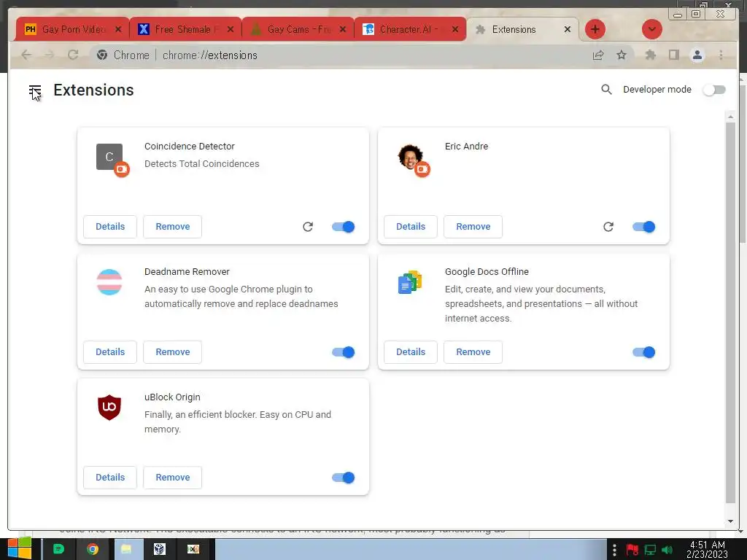Toggle the browser side panel icon
The image size is (747, 560).
(673, 55)
